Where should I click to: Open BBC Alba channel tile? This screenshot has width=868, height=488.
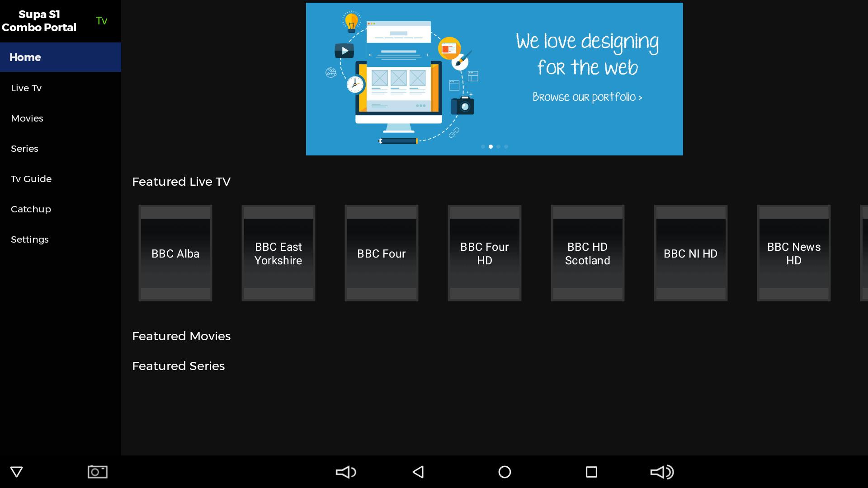[175, 253]
